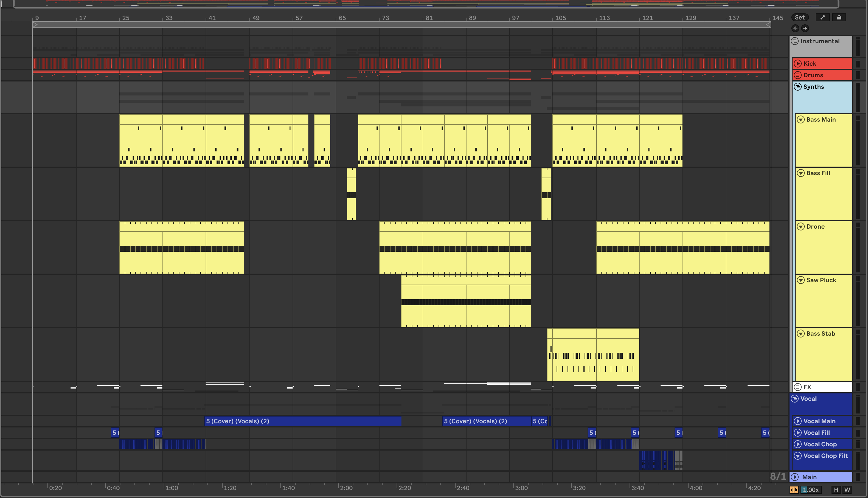Select the first Bass Fill clip
This screenshot has height=498, width=868.
[351, 194]
